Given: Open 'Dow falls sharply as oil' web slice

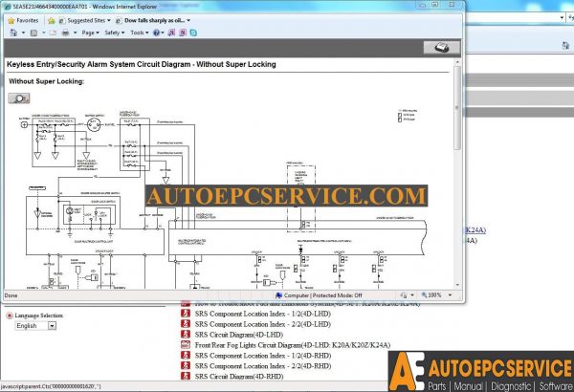Looking at the screenshot, I should pyautogui.click(x=153, y=20).
